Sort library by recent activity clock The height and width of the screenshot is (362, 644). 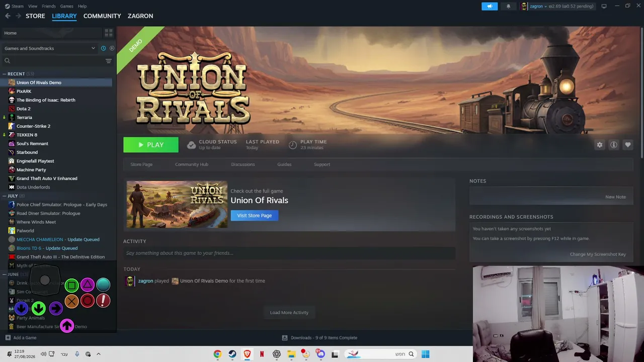tap(103, 48)
